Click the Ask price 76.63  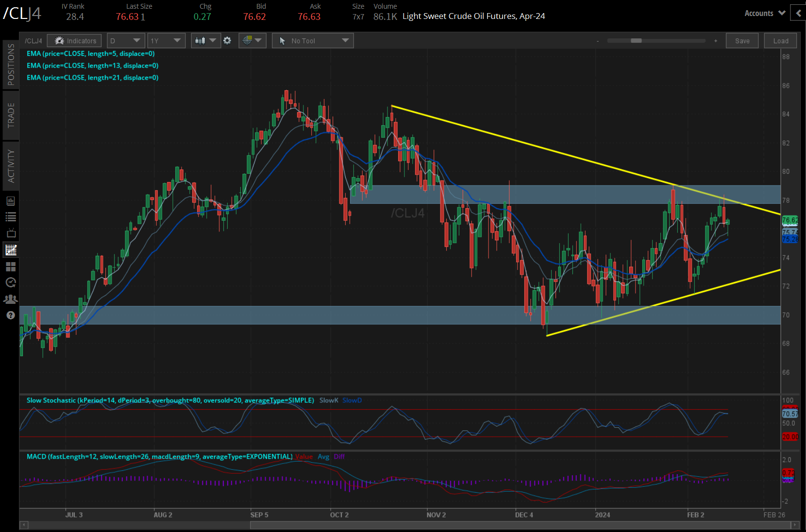click(309, 17)
